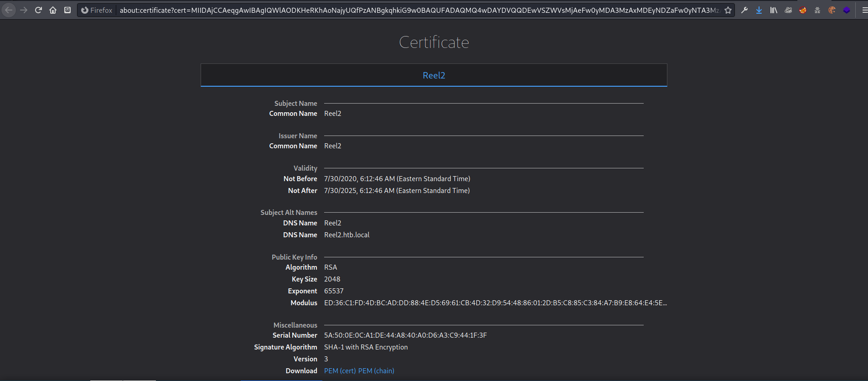Screen dimensions: 868x381
Task: Open the Downloads panel arrow
Action: tap(759, 10)
